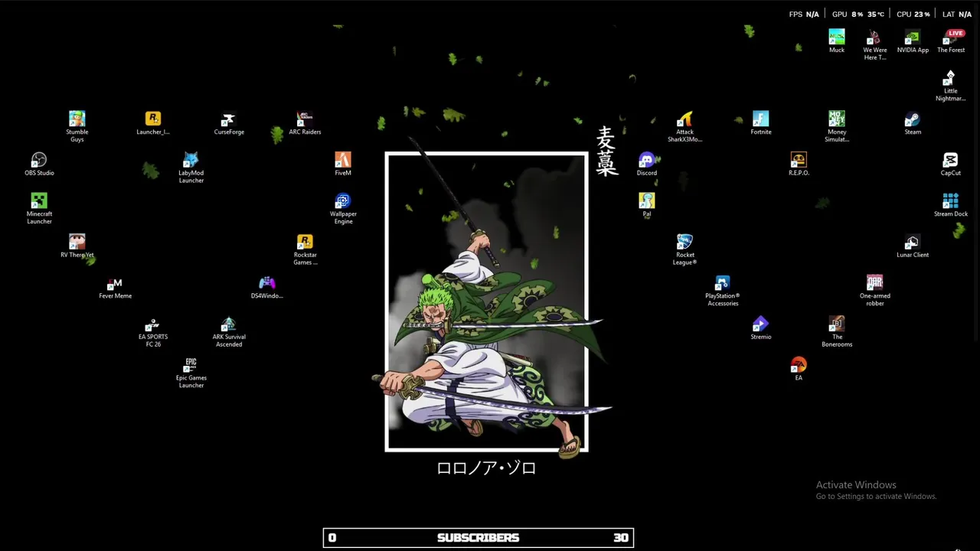Launch LabyMod Launcher icon
The height and width of the screenshot is (551, 980).
tap(191, 167)
